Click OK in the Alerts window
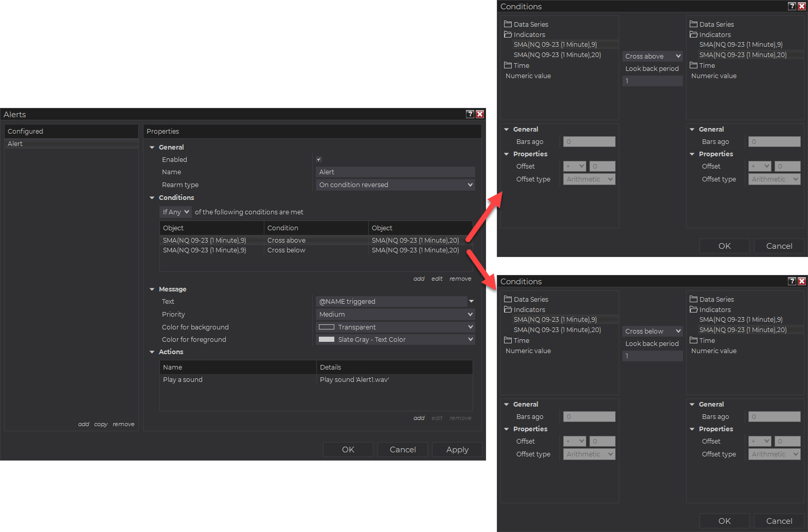The height and width of the screenshot is (532, 808). click(348, 449)
